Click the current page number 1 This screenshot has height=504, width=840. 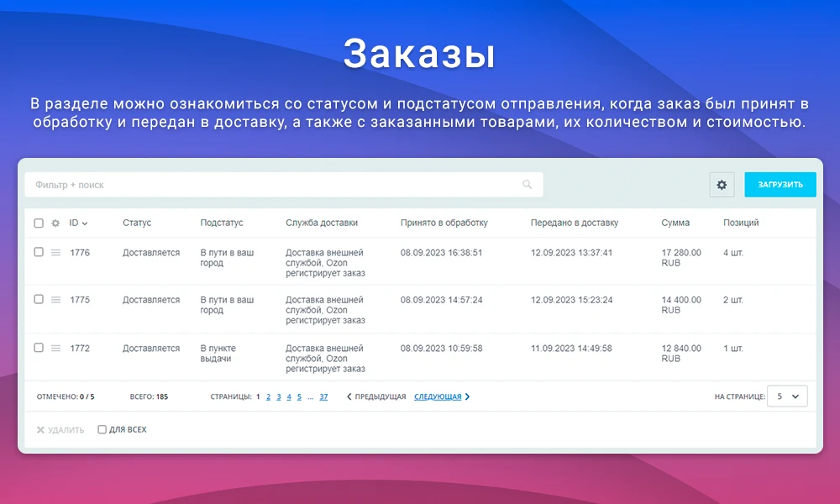point(258,396)
